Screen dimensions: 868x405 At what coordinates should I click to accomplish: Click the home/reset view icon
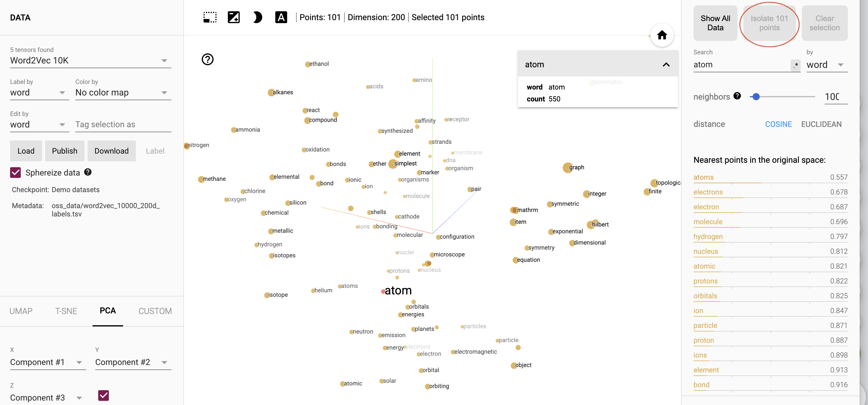[x=663, y=35]
